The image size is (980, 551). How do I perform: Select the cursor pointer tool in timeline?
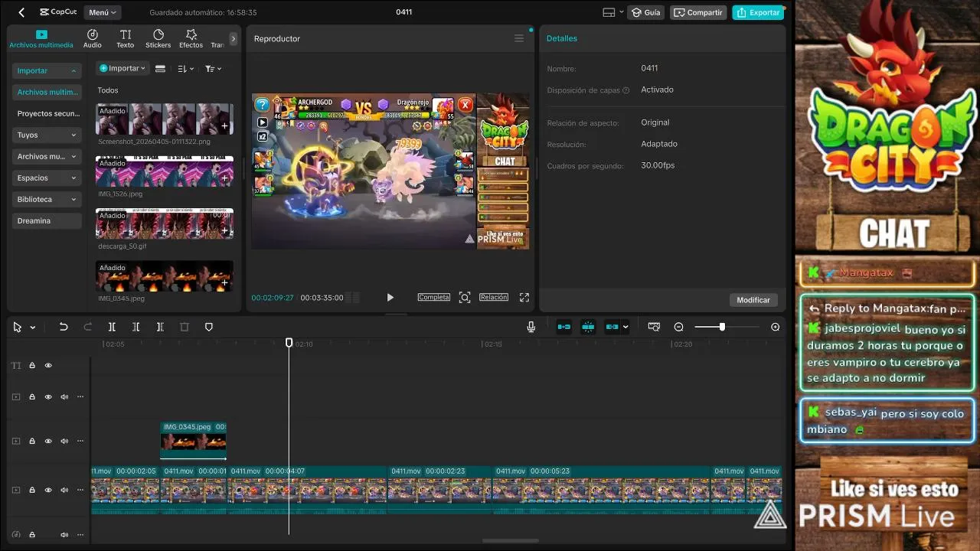click(17, 327)
